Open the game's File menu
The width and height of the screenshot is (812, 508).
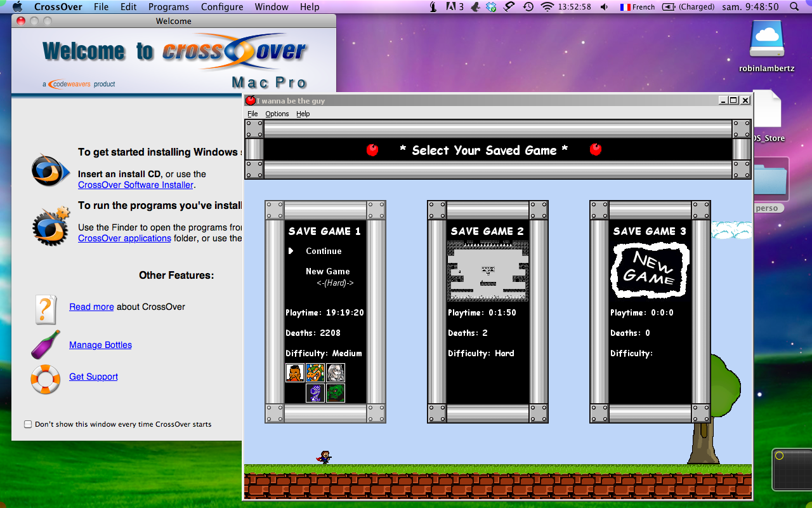coord(252,114)
